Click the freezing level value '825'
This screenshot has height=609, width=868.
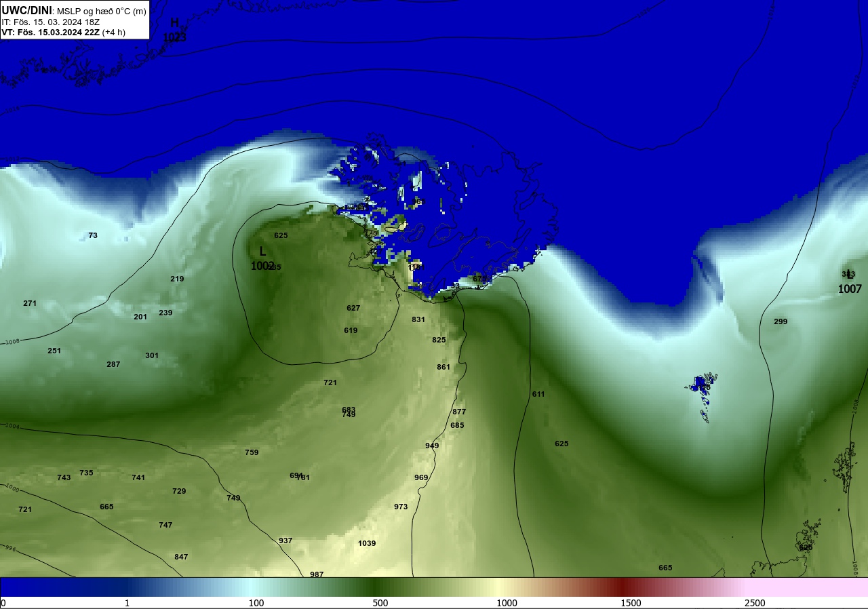coord(439,340)
